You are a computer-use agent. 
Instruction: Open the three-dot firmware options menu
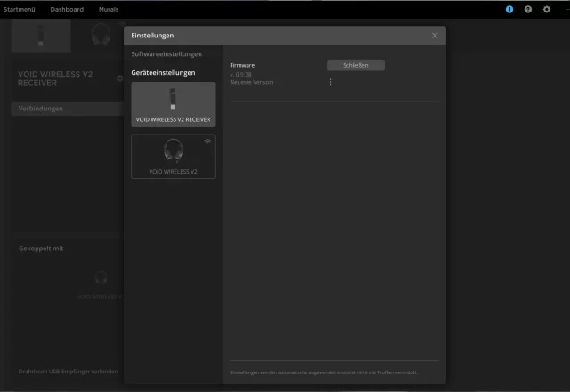[330, 82]
